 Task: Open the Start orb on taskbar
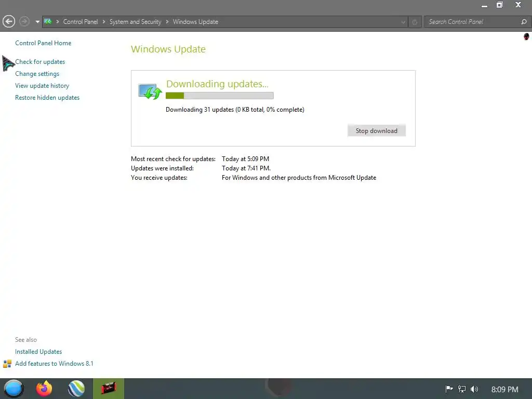(14, 389)
